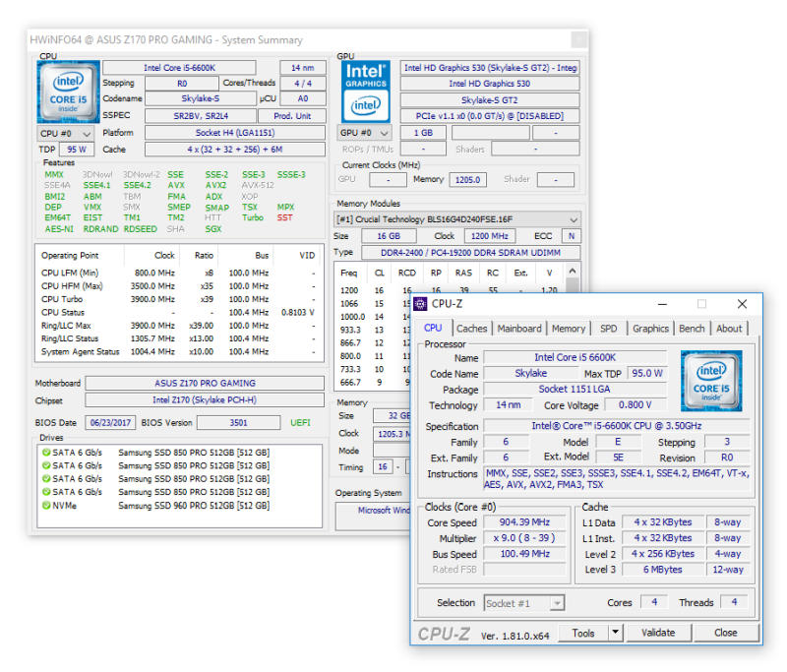Open the Socket #1 selection dropdown

pyautogui.click(x=524, y=603)
